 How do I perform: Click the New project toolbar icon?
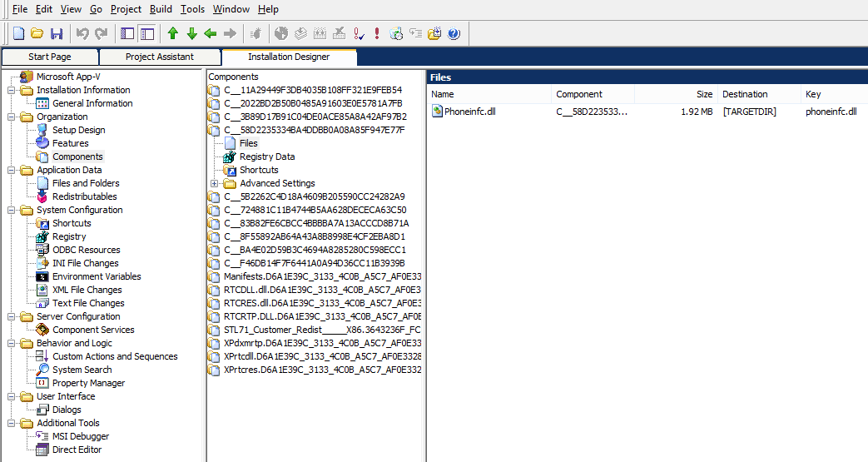(x=18, y=34)
